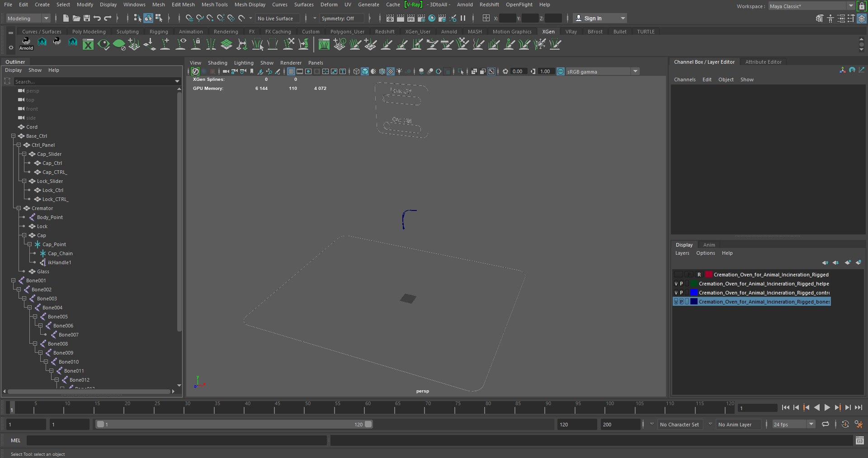Open the Modeling menu set dropdown
This screenshot has height=458, width=868.
pyautogui.click(x=28, y=19)
